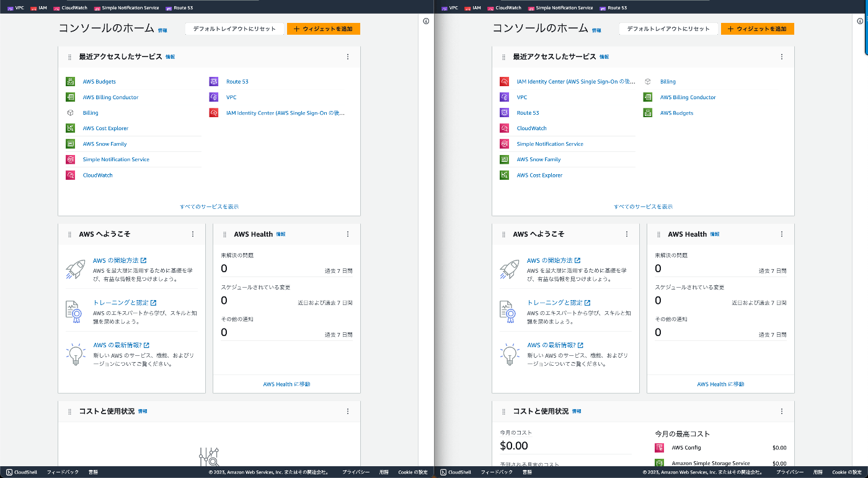Open Simple Notification Service bookmark in right window's top bar
The image size is (868, 478).
click(560, 8)
